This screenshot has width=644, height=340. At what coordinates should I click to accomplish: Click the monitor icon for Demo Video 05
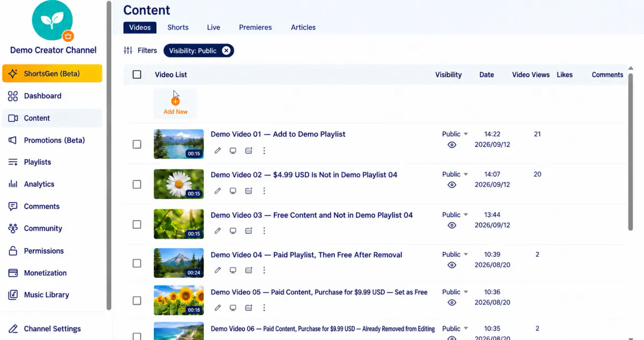tap(233, 308)
